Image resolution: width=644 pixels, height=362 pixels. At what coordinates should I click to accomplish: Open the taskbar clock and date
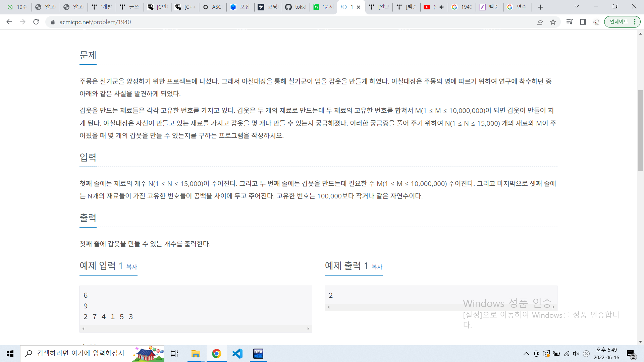pos(606,354)
